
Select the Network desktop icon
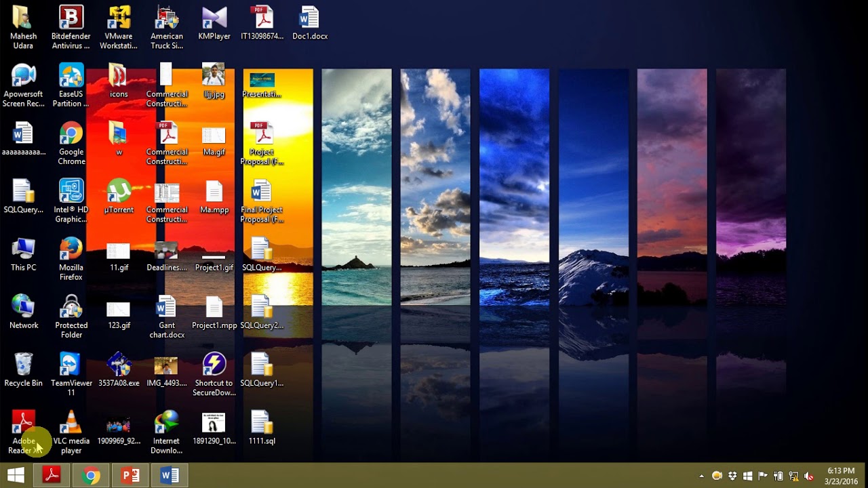pos(23,312)
